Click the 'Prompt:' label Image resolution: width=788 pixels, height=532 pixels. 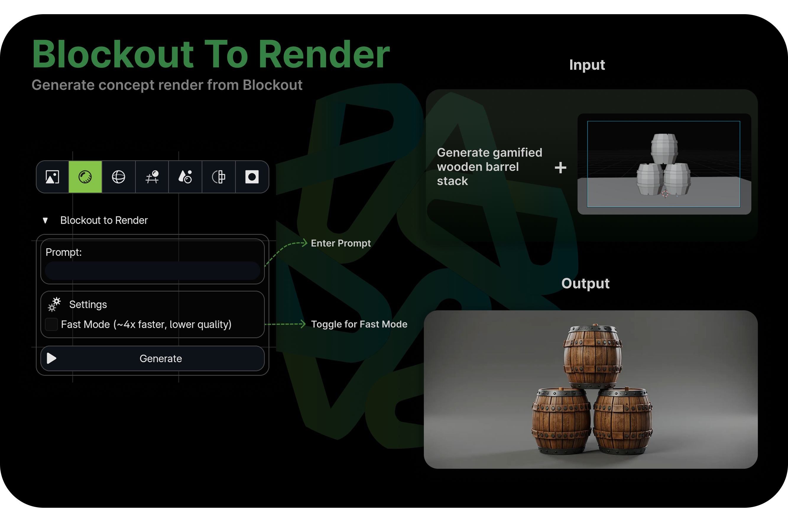64,252
